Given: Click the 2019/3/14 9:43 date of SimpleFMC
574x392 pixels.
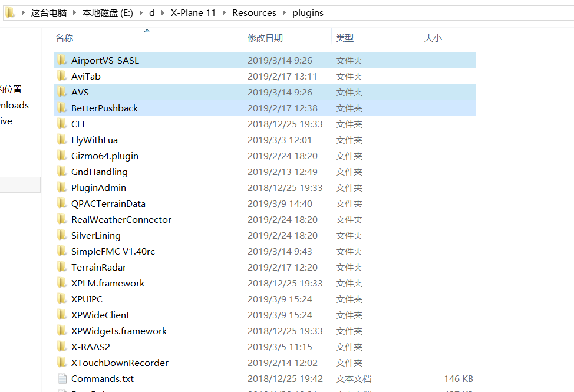Looking at the screenshot, I should coord(280,251).
